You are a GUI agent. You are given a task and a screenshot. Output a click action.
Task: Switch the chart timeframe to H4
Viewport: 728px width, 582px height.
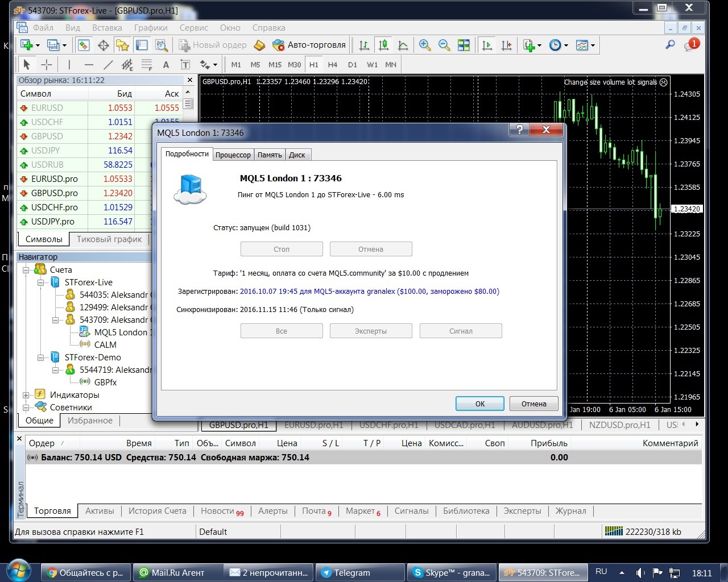(333, 64)
